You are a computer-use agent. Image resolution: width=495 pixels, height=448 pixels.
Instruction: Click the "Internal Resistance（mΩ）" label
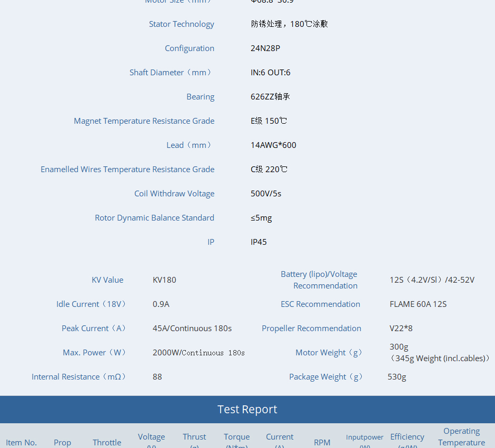click(79, 377)
